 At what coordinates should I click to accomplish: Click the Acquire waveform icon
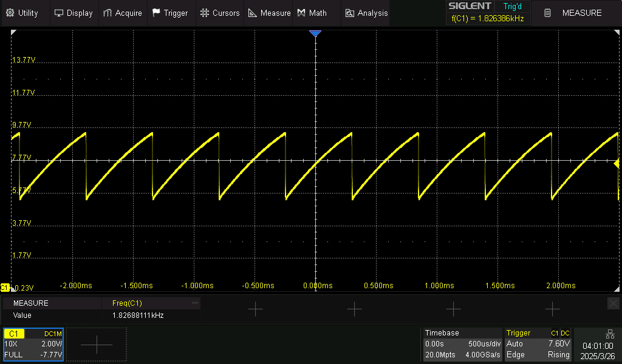(x=107, y=13)
